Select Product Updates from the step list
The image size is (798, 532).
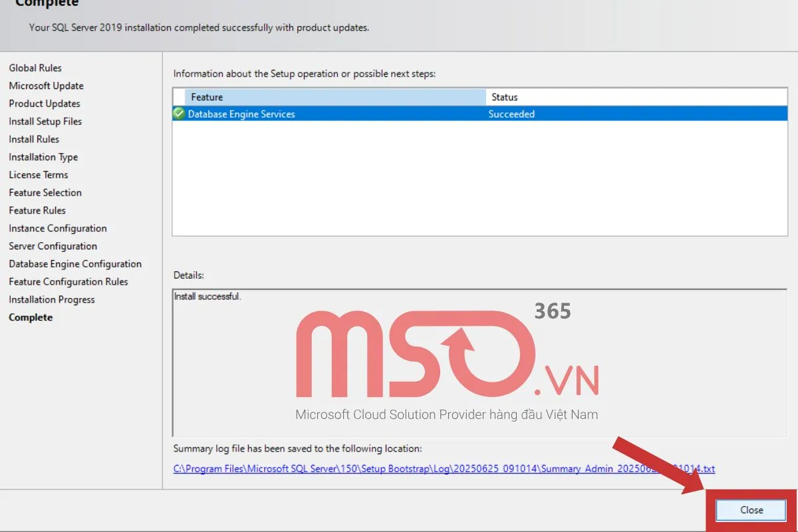coord(44,103)
